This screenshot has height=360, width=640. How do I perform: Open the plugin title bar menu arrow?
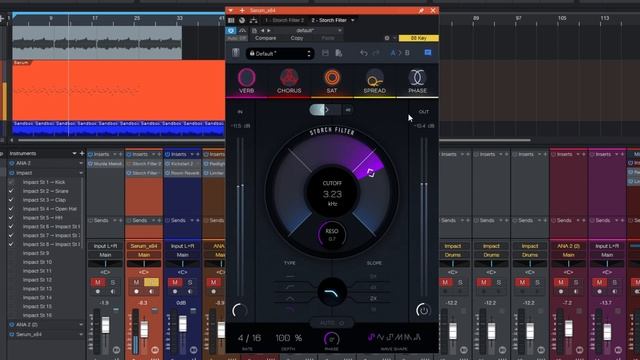[x=231, y=11]
